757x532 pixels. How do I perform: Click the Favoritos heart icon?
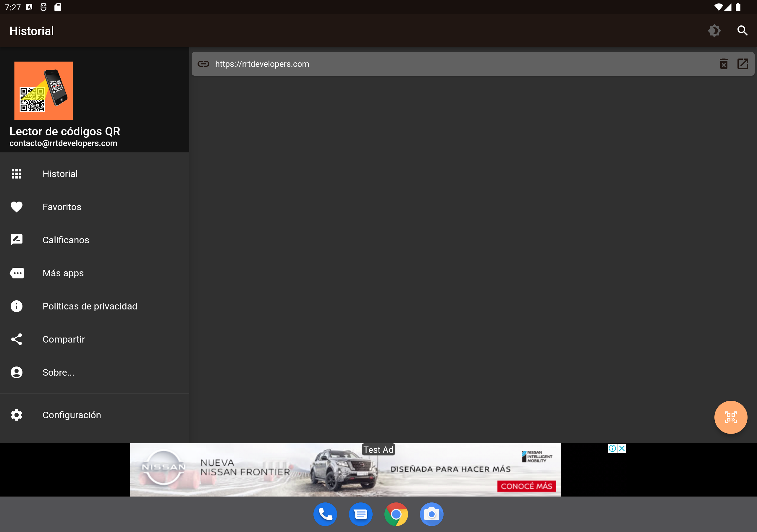17,207
